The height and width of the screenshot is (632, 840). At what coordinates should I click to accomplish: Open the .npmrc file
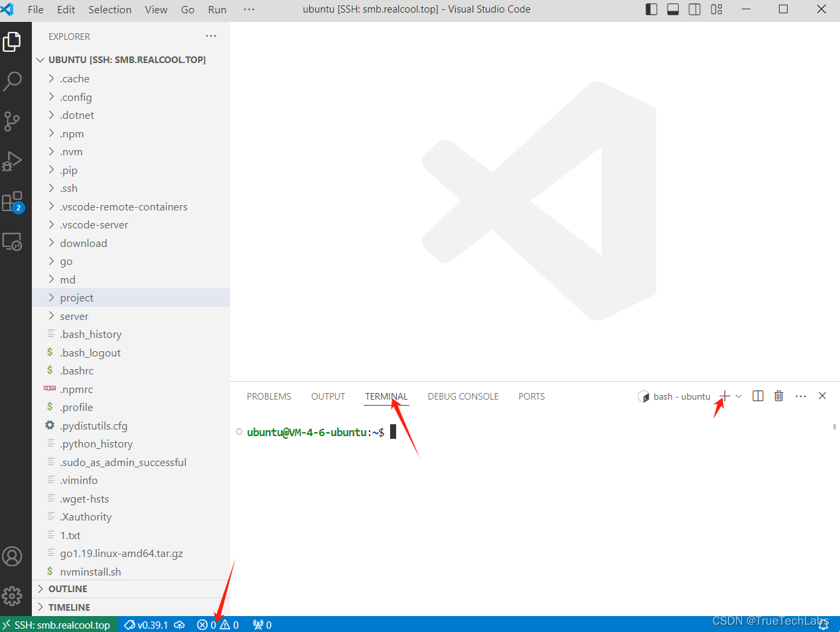131,389
